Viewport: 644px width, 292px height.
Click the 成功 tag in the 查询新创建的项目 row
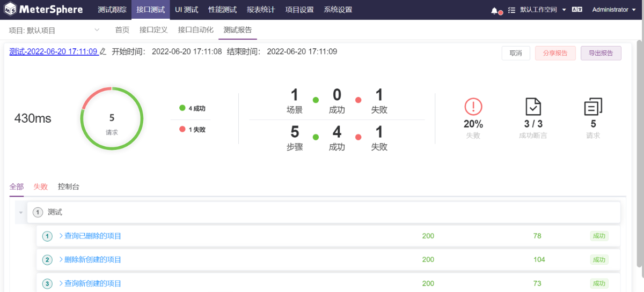click(x=599, y=283)
